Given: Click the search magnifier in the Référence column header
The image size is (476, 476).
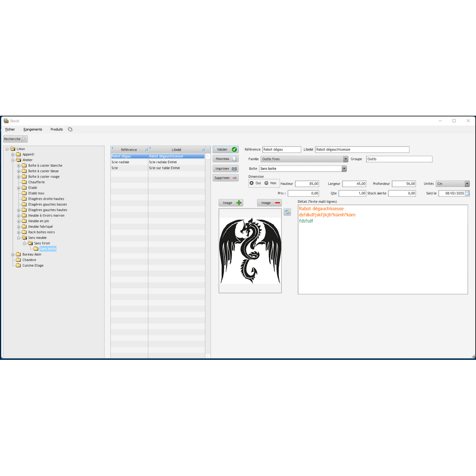Looking at the screenshot, I should pos(146,150).
